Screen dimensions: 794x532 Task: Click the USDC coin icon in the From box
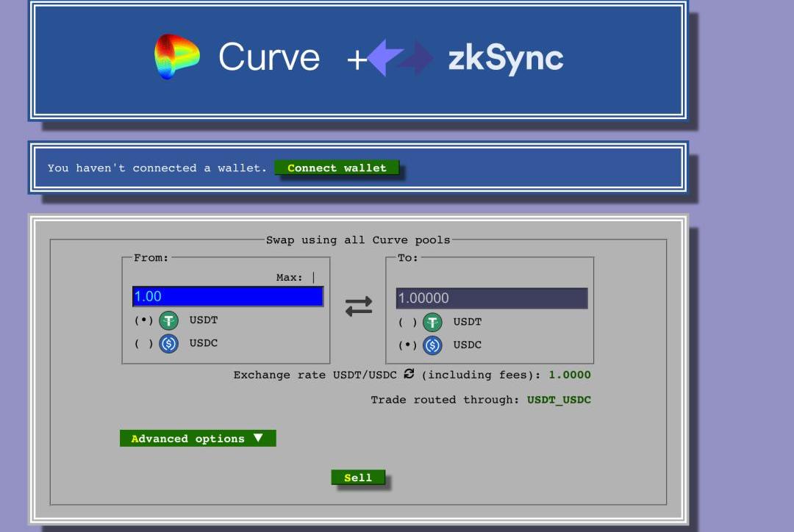coord(168,344)
